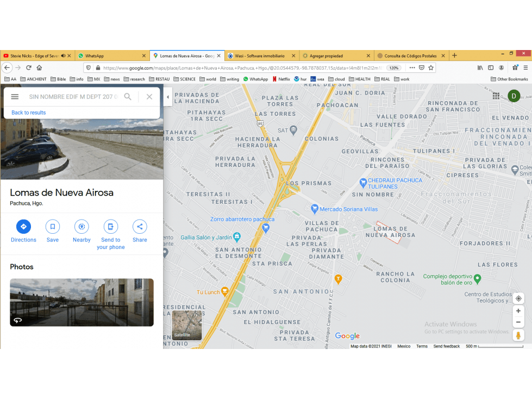Go Back to results

(x=28, y=113)
